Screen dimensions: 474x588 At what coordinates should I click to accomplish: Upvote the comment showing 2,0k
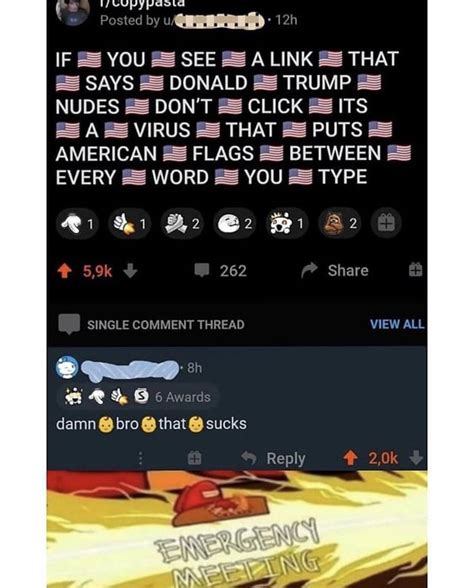350,458
